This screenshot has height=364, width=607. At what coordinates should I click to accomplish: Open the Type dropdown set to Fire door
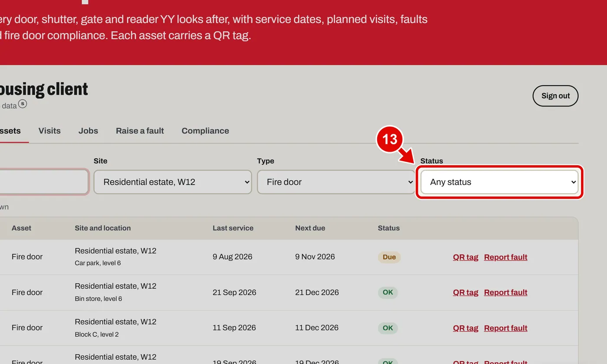coord(336,182)
